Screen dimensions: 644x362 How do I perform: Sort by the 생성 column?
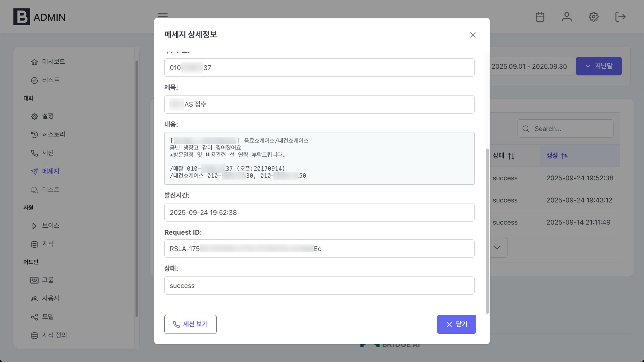[557, 156]
